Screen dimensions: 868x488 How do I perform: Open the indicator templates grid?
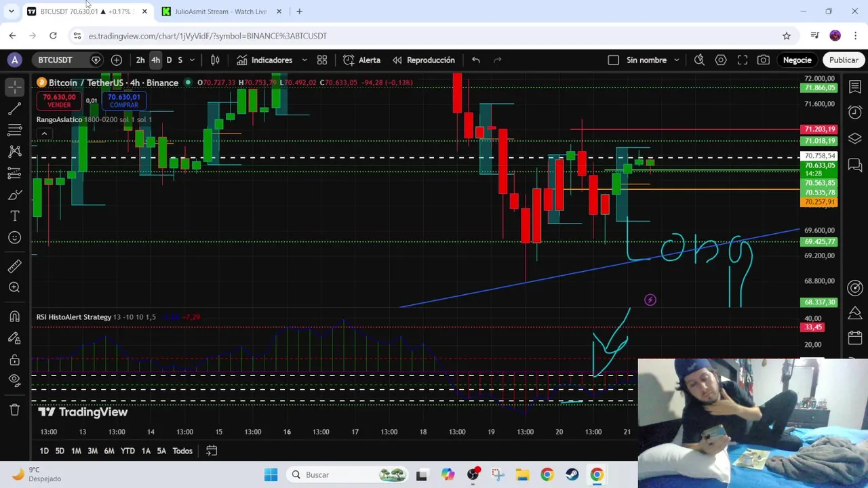(322, 60)
